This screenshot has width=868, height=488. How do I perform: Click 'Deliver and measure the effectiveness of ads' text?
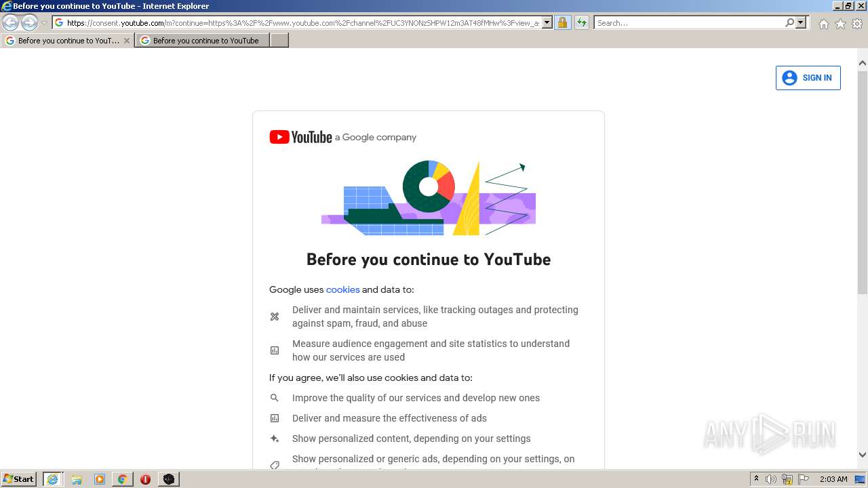(389, 418)
